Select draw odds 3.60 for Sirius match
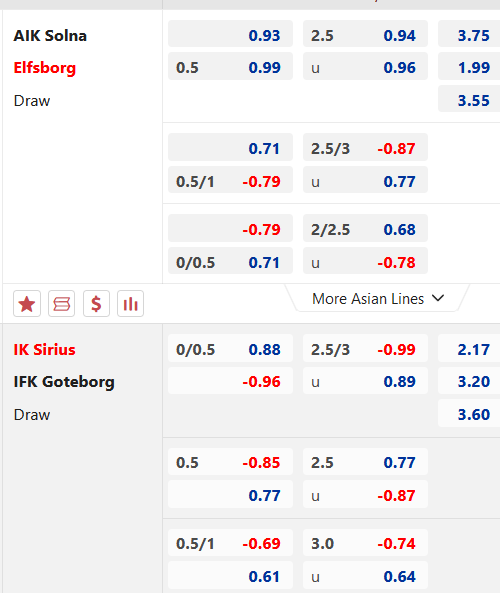Image resolution: width=500 pixels, height=593 pixels. click(x=469, y=414)
